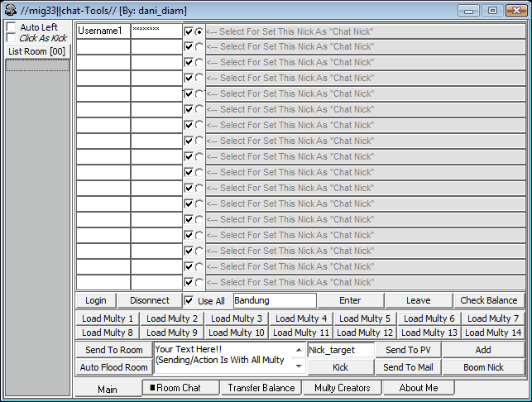532x402 pixels.
Task: Load Multy 12 preset
Action: click(x=365, y=333)
